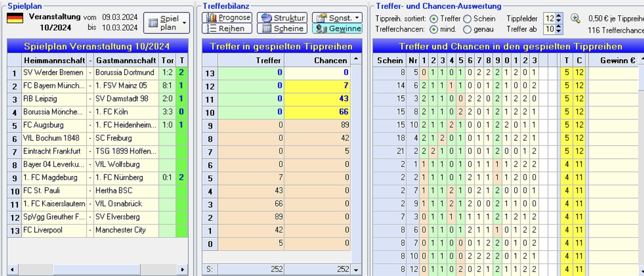
Task: Select the SV Werder Bremen row
Action: point(98,73)
